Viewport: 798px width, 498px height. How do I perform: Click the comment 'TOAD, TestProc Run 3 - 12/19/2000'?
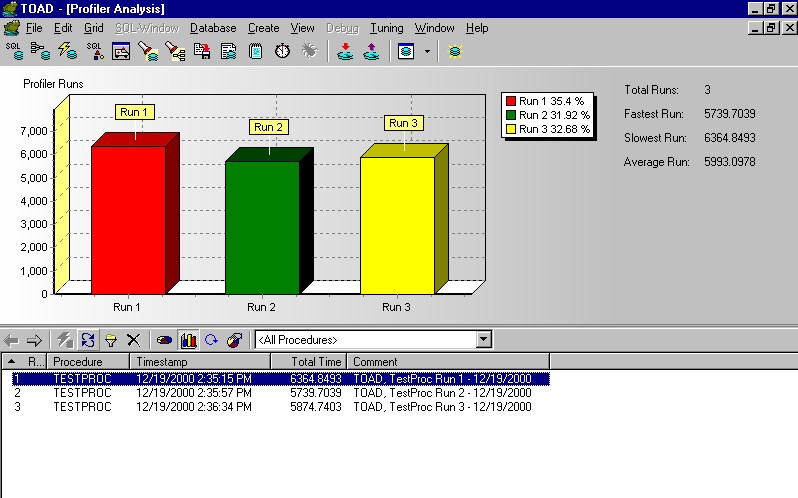pos(442,407)
